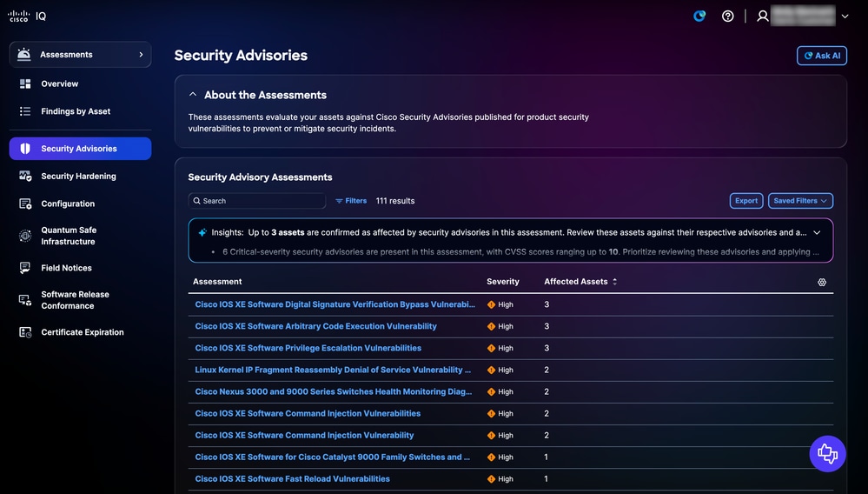
Task: Click the floating feedback thumbs button
Action: point(827,454)
